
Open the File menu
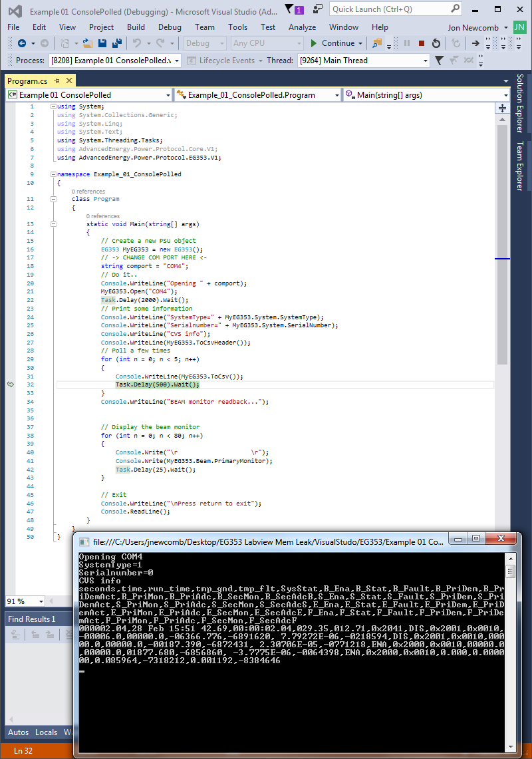pos(13,27)
